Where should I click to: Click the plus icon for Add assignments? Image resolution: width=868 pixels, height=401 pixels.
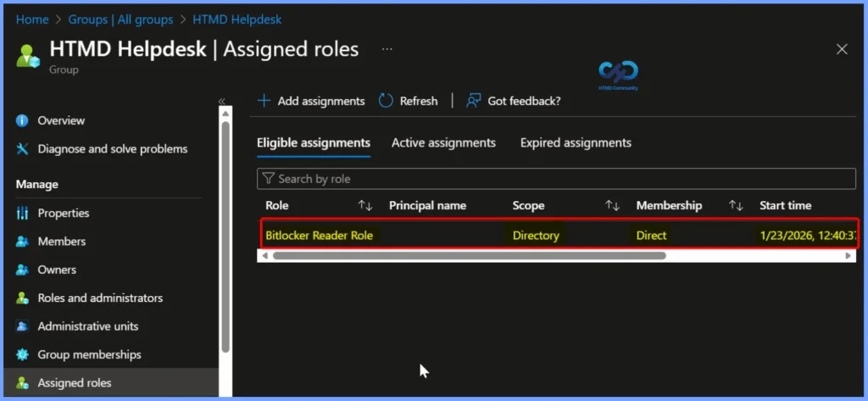coord(264,101)
